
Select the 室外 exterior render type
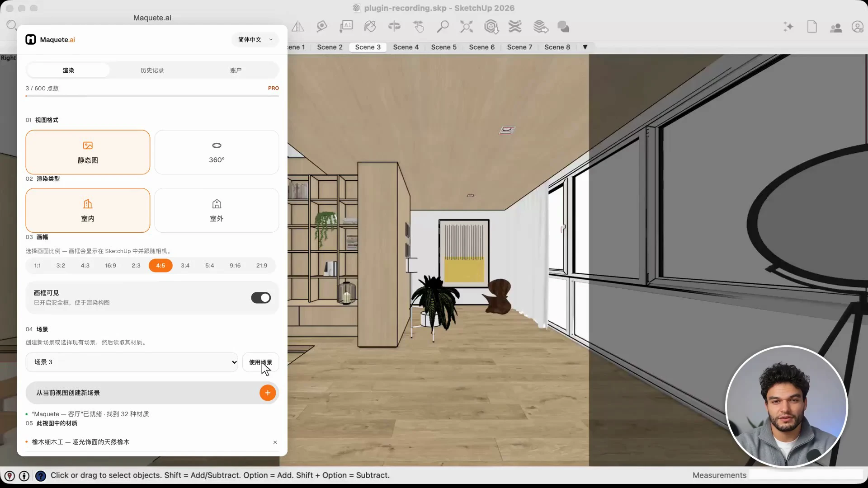[217, 210]
